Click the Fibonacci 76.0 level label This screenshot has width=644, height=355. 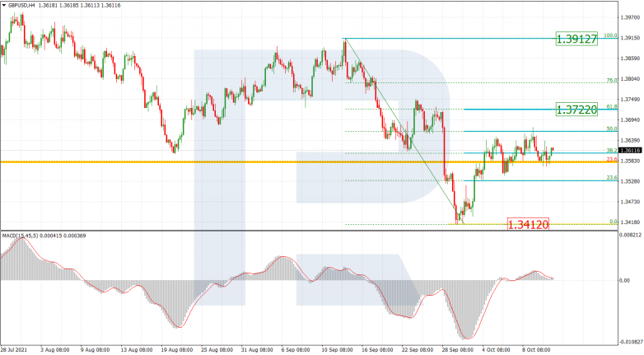click(612, 80)
